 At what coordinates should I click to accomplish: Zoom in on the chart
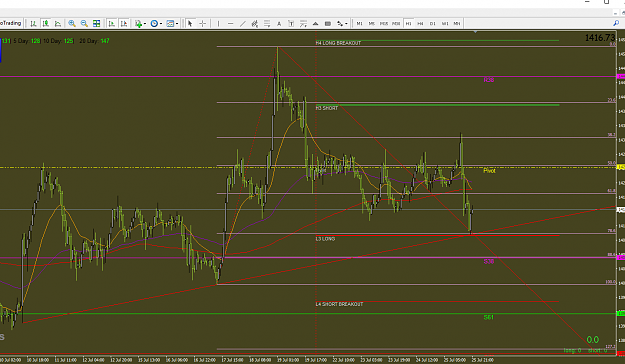pyautogui.click(x=72, y=24)
